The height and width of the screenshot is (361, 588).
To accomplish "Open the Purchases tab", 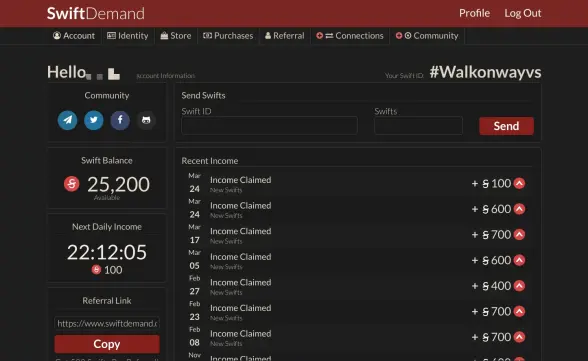I will click(228, 36).
